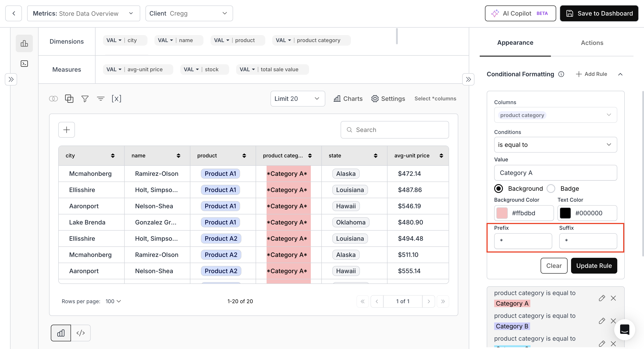This screenshot has width=644, height=349.
Task: Click Conditional Formatting info icon
Action: pyautogui.click(x=561, y=74)
